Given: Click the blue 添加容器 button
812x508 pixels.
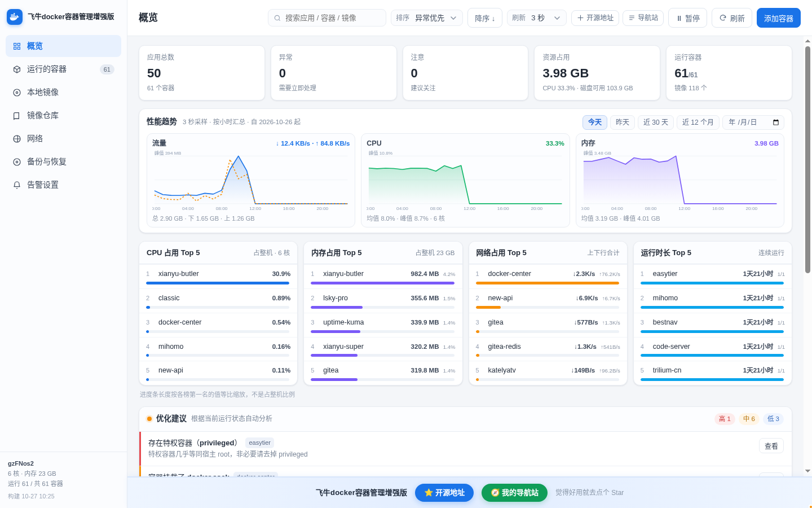Looking at the screenshot, I should [779, 18].
